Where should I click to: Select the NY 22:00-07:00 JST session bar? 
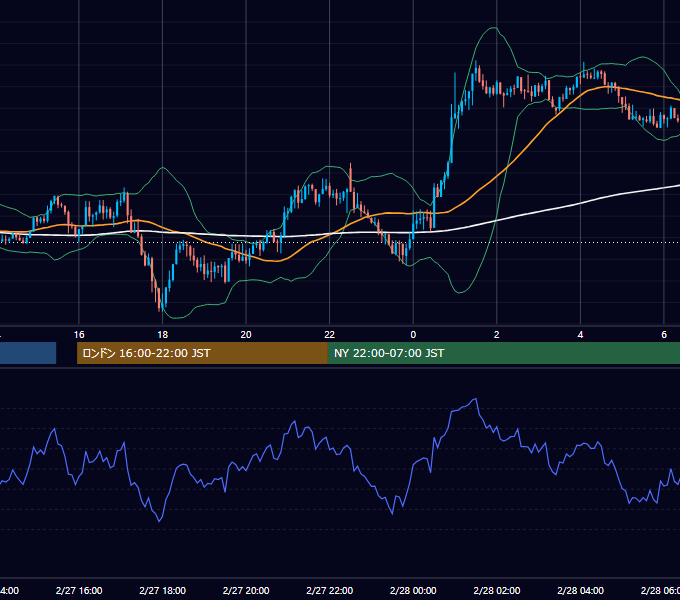(503, 353)
